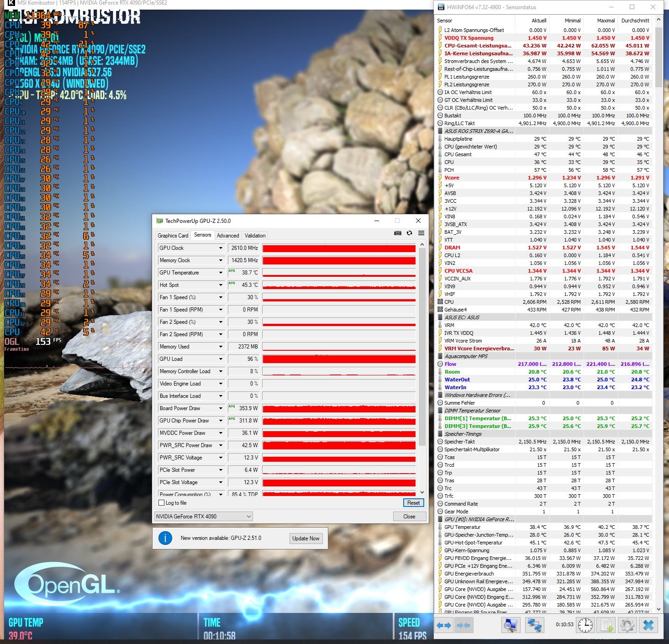The image size is (669, 644).
Task: Select Aquacomputer MPS section header
Action: coord(544,356)
